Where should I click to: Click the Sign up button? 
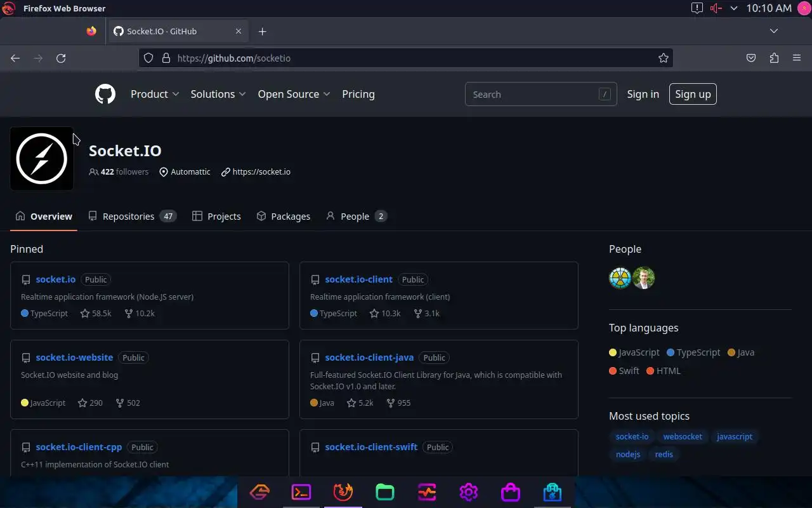(x=693, y=94)
